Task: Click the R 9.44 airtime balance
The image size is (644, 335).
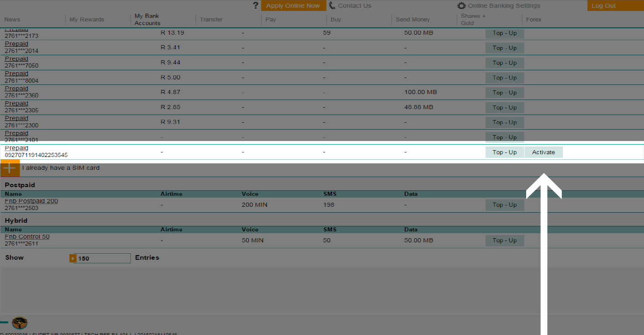Action: pyautogui.click(x=170, y=63)
